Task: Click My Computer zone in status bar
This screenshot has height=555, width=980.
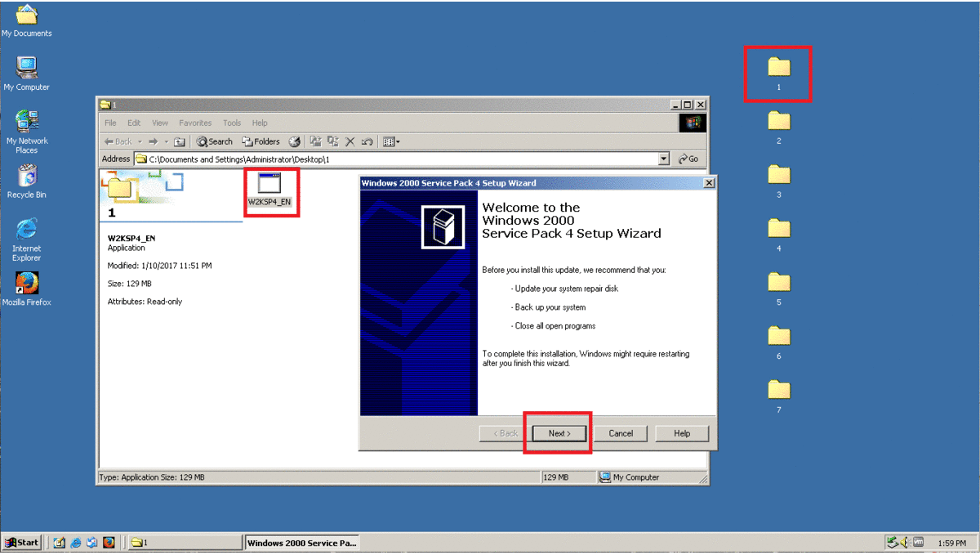Action: (629, 477)
